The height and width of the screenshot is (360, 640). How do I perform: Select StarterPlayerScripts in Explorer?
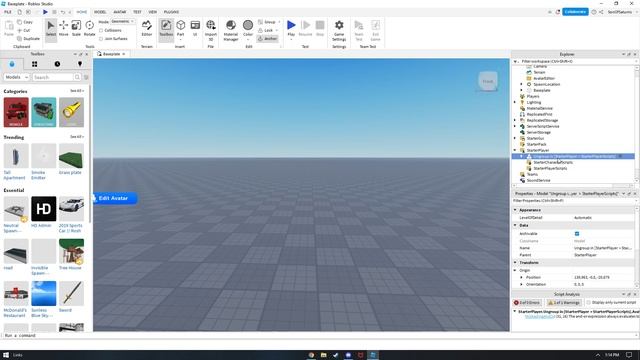(550, 168)
